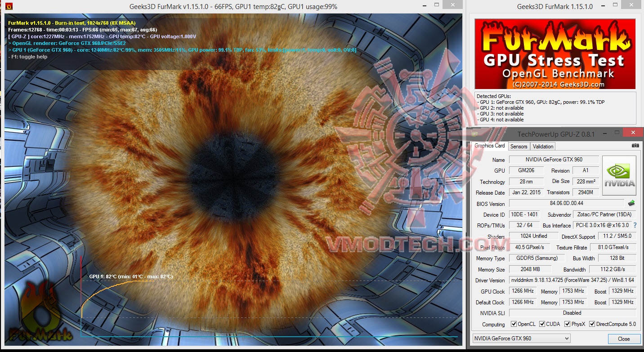Click the Bandwidth value 112.2 GB/s
The height and width of the screenshot is (352, 644).
613,269
